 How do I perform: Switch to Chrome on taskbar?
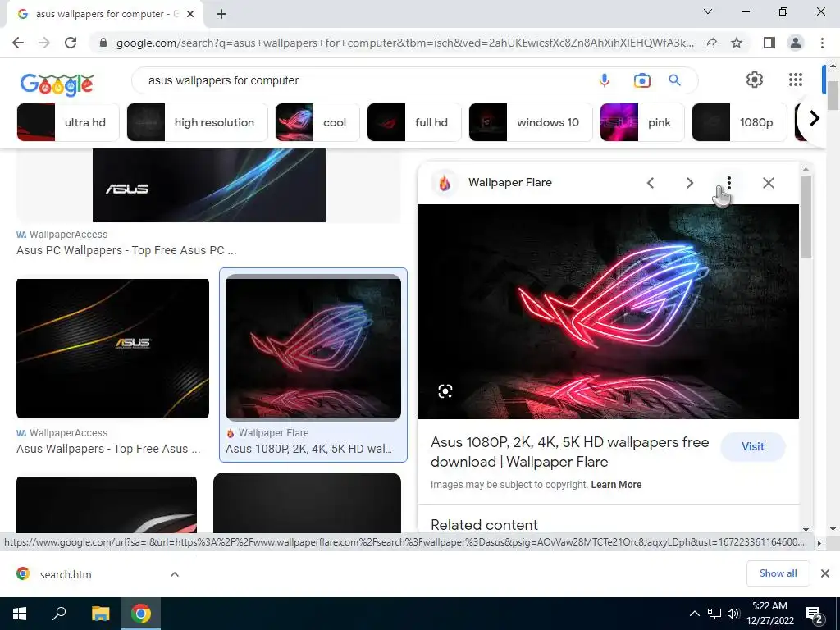point(141,614)
